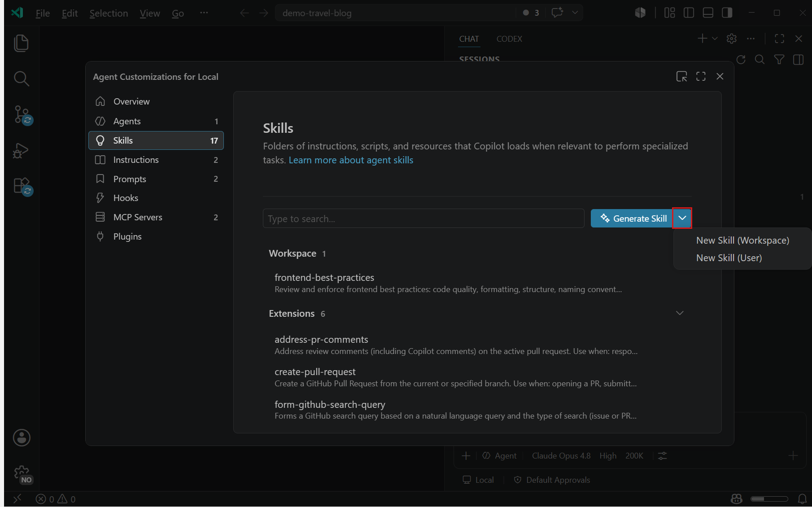
Task: Open Learn more about agent skills link
Action: pos(351,160)
